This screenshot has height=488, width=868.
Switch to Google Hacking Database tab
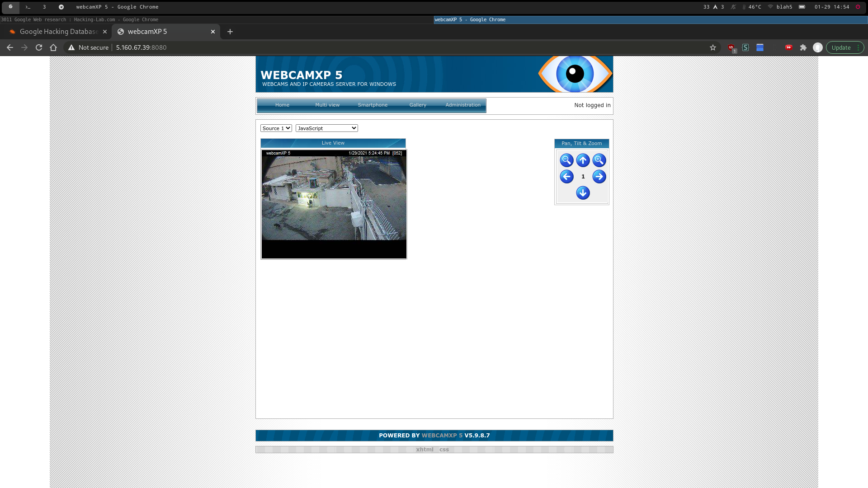click(x=59, y=32)
